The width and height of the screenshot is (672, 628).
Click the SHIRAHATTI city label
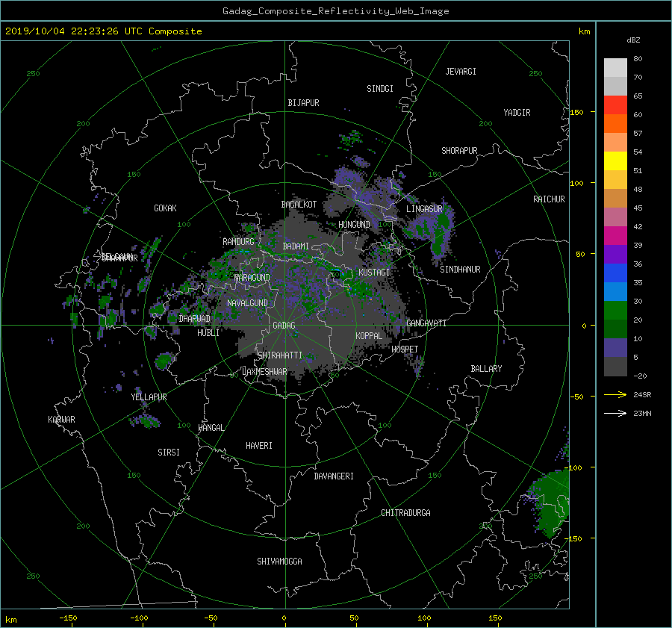(280, 355)
